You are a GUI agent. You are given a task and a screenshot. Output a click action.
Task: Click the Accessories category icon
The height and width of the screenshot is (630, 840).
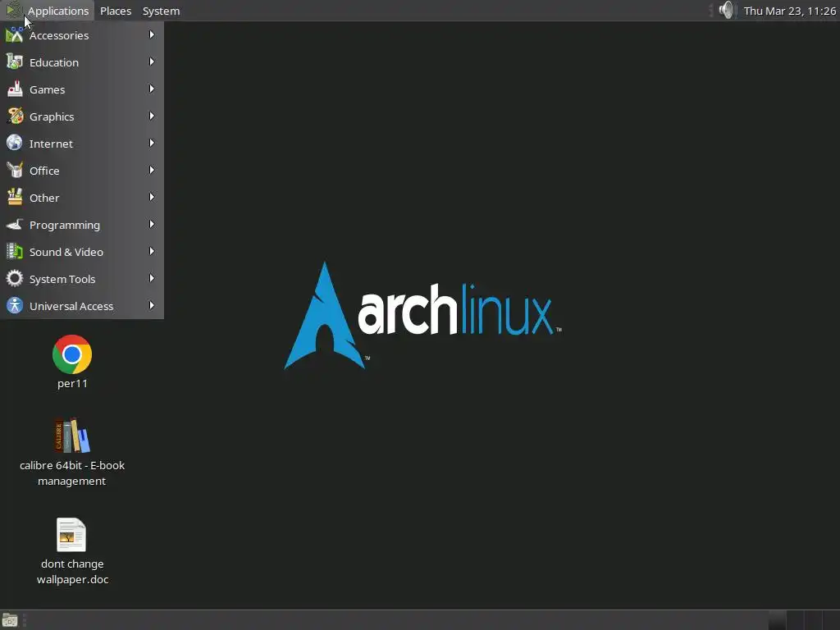(x=15, y=35)
